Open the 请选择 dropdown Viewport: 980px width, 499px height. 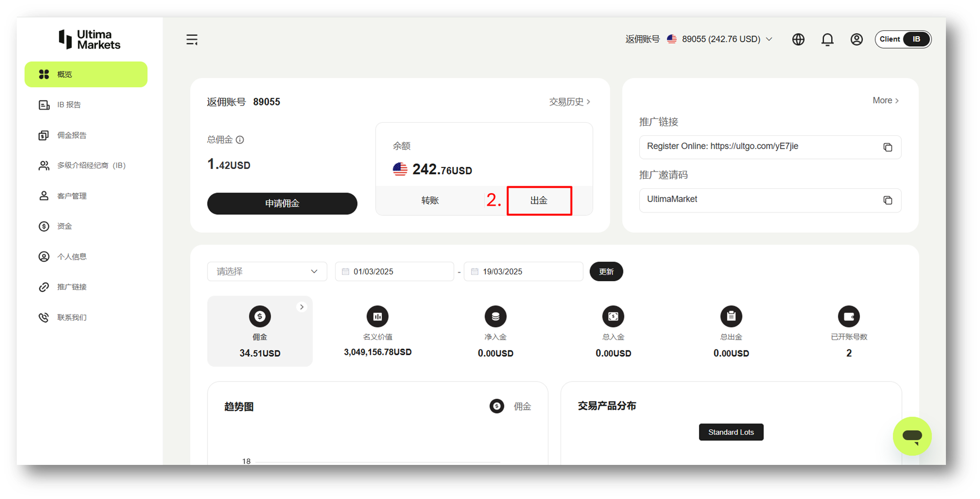point(267,271)
